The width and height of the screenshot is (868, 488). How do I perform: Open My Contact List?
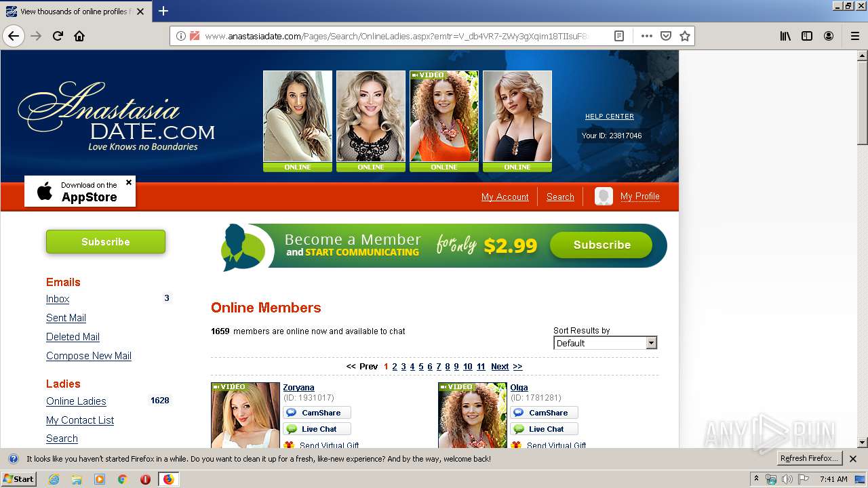click(80, 420)
